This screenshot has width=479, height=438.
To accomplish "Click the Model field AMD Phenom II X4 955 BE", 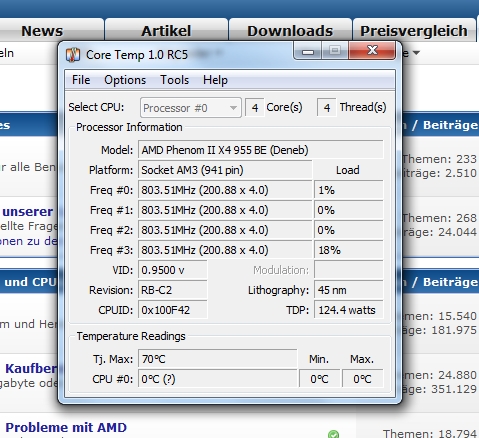I will click(261, 150).
